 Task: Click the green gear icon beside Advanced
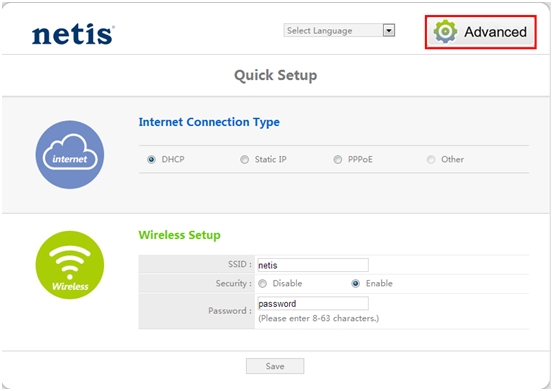[x=445, y=32]
